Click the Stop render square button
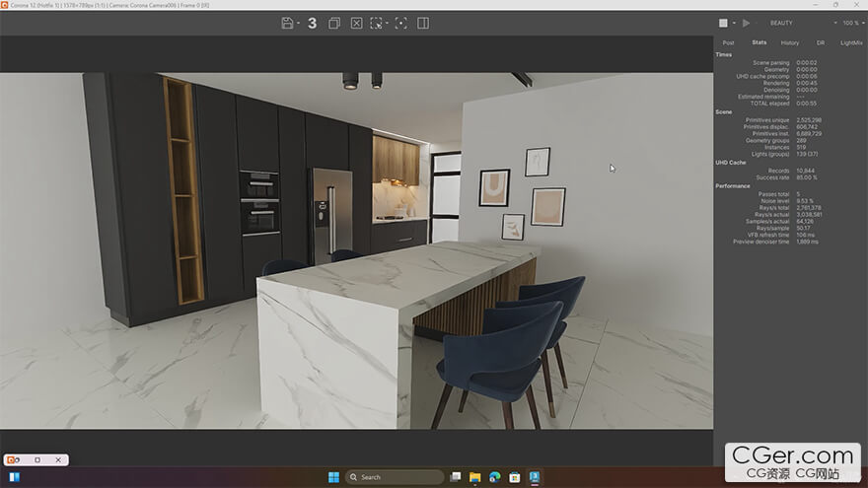This screenshot has height=488, width=868. (x=723, y=24)
